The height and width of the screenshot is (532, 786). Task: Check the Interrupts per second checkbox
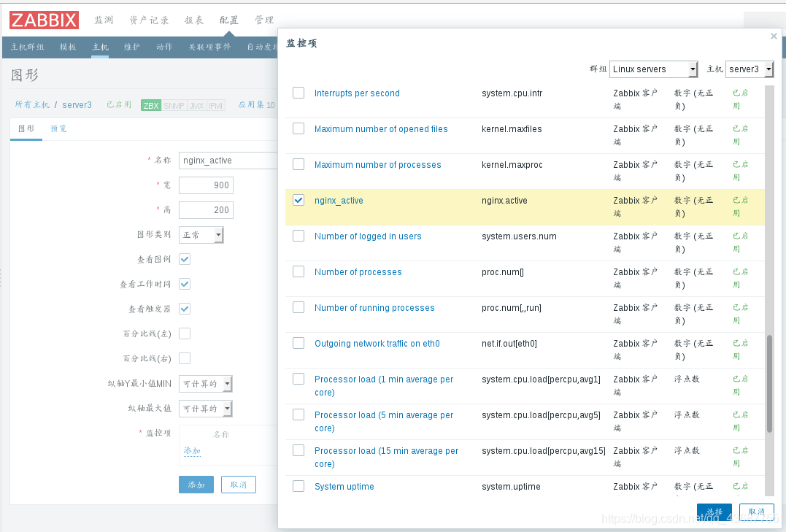(x=298, y=93)
